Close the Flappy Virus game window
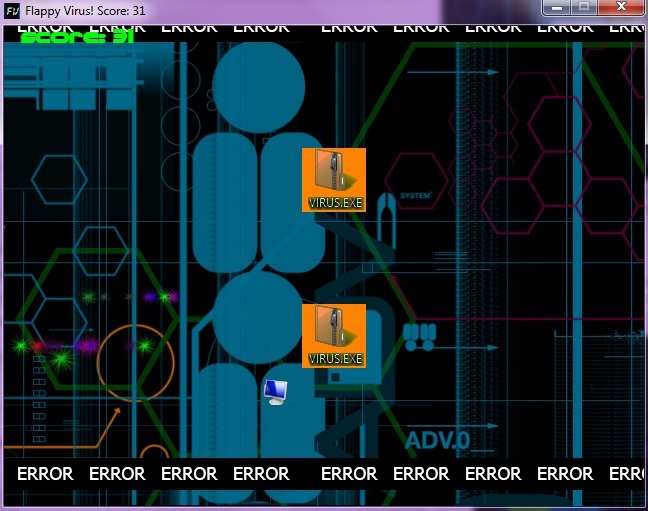The width and height of the screenshot is (648, 511). [x=623, y=7]
